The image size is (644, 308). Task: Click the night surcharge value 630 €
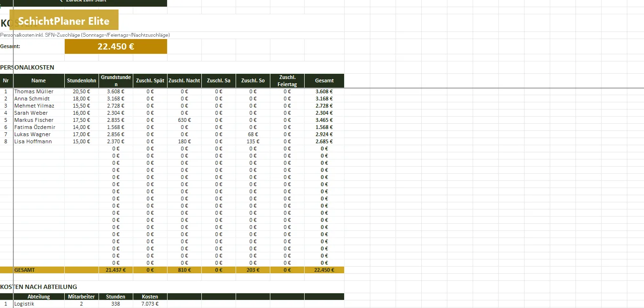[184, 120]
